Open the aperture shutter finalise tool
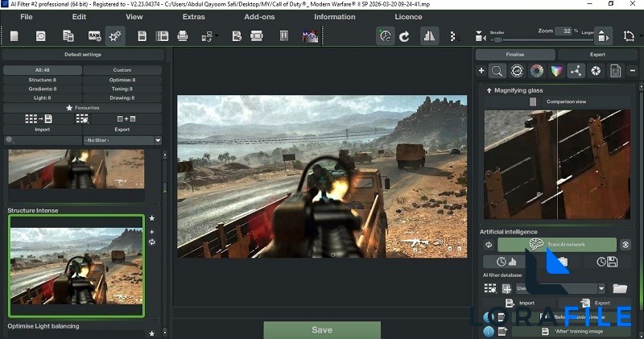This screenshot has width=644, height=339. [596, 71]
